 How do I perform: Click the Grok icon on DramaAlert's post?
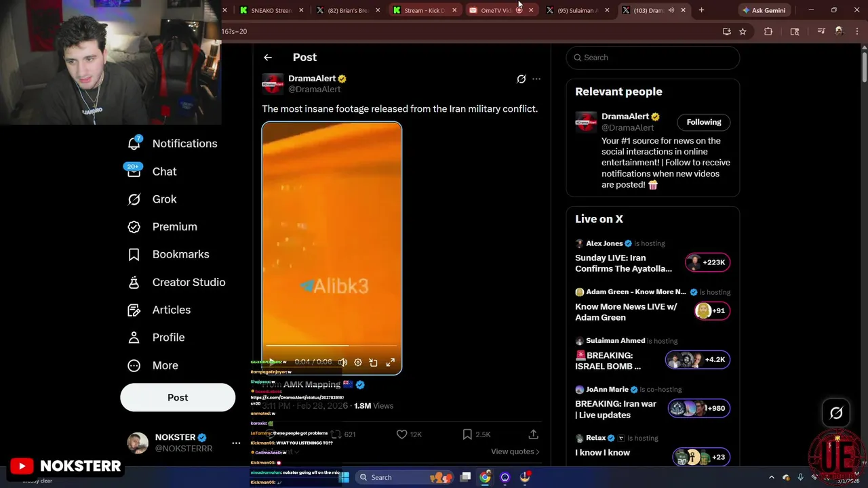[x=521, y=79]
